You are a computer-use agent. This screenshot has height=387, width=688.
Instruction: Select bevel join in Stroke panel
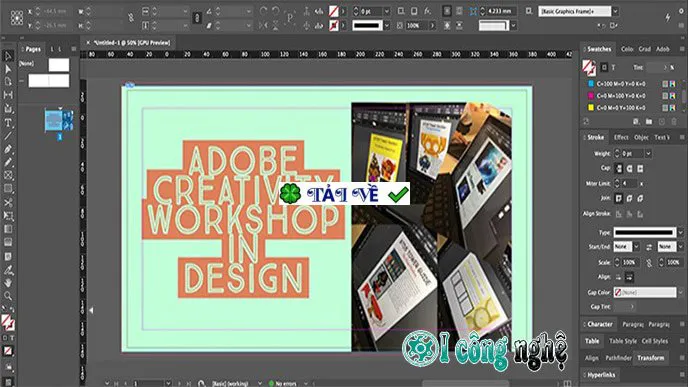coord(640,198)
